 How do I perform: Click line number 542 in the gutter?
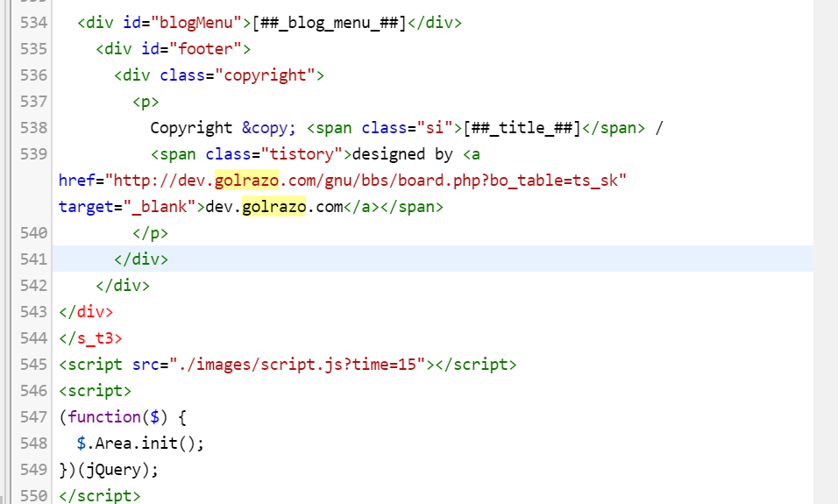click(x=33, y=286)
